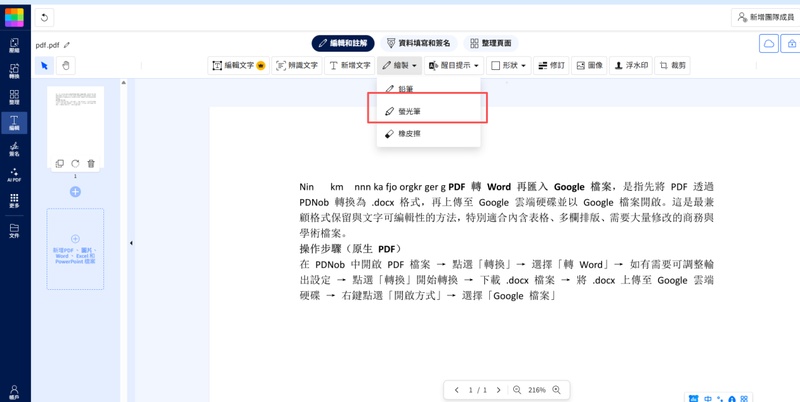This screenshot has width=800, height=402.
Task: Rotate page 1 from thumbnail icons
Action: 75,163
